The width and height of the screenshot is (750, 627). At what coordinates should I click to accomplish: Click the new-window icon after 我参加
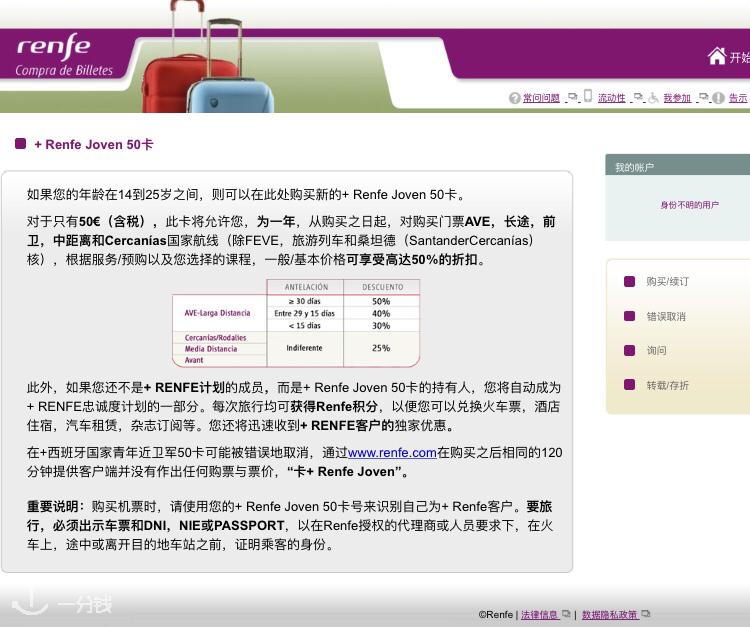[704, 97]
